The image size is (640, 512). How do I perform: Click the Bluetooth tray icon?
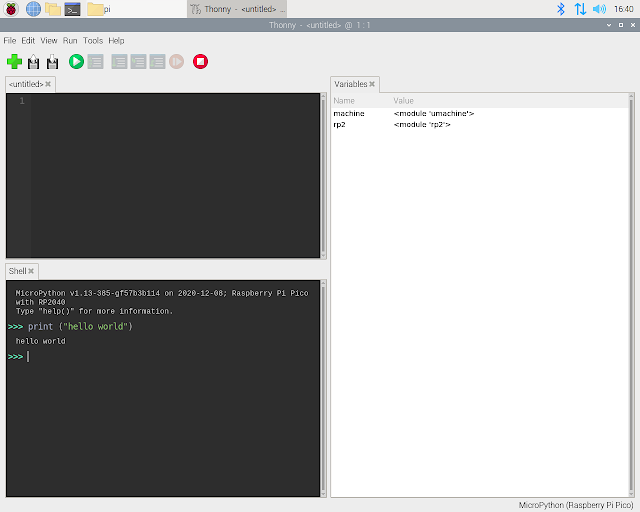561,9
